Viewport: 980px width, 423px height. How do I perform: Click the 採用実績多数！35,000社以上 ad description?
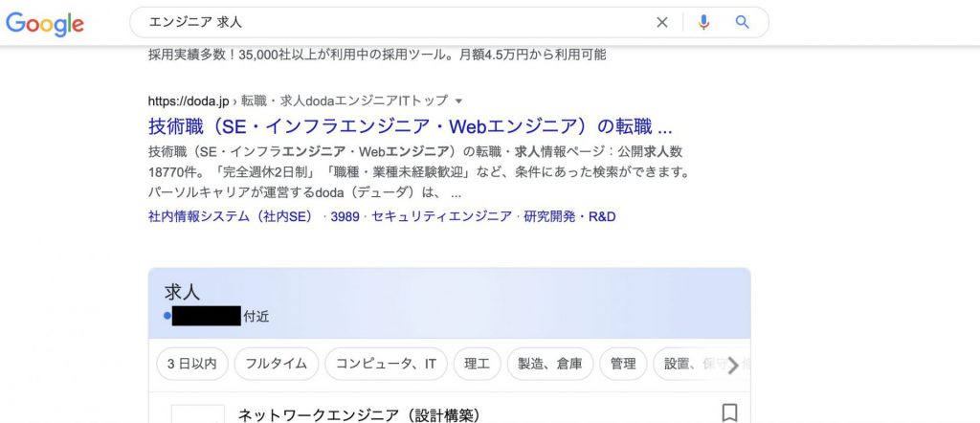pyautogui.click(x=377, y=55)
